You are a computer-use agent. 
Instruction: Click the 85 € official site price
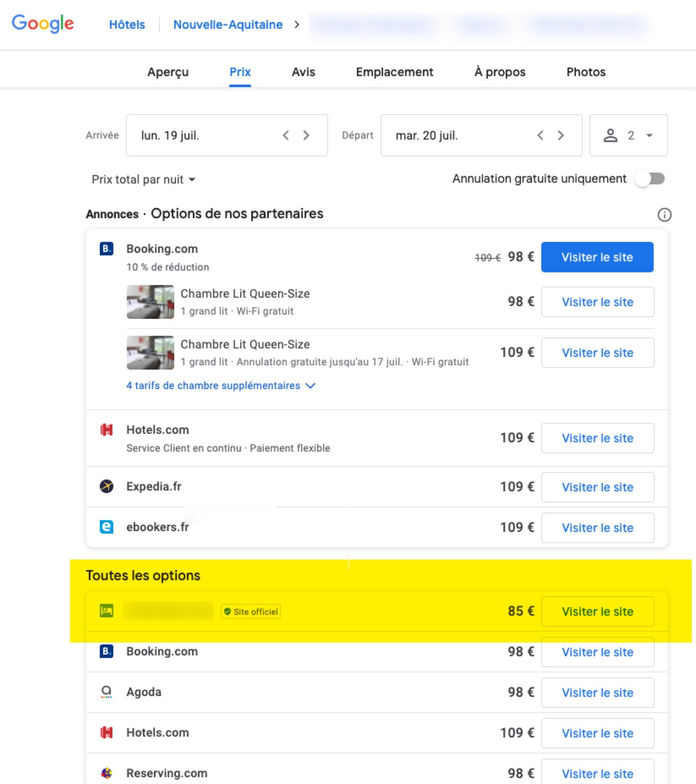521,611
